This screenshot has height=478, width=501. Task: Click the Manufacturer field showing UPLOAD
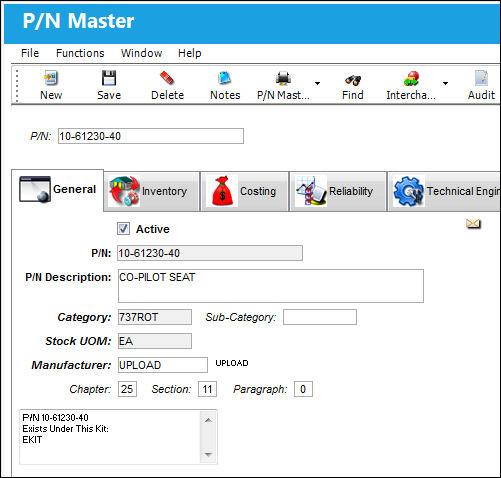[163, 365]
